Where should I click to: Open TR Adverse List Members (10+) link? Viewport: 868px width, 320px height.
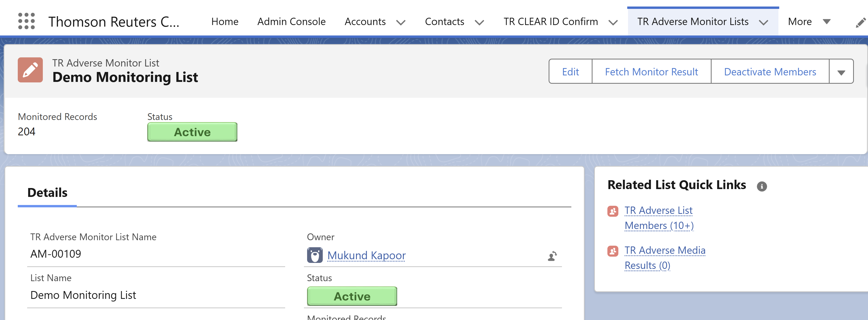coord(659,218)
